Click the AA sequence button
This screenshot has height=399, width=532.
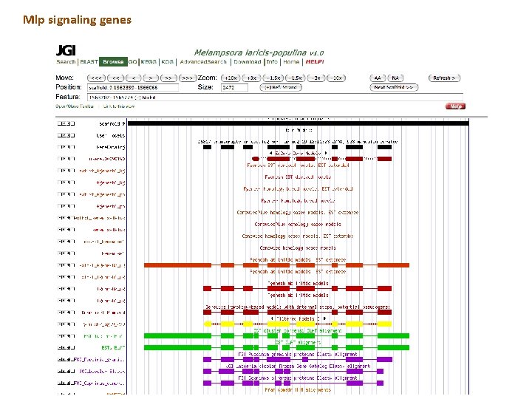pos(378,78)
